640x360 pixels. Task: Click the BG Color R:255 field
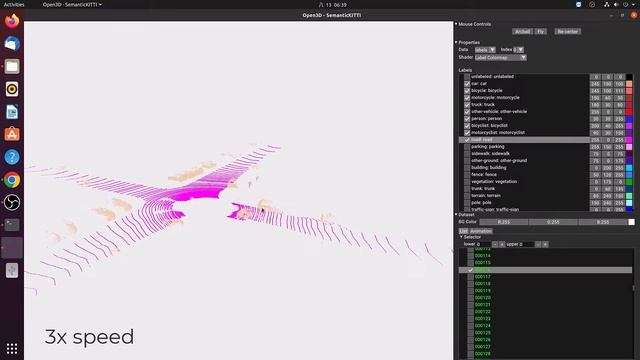(x=504, y=222)
